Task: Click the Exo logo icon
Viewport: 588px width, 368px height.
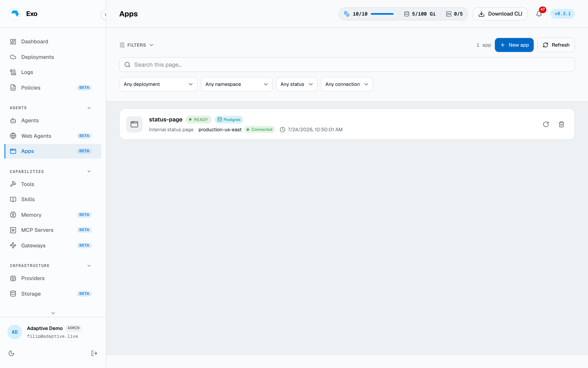Action: 15,14
